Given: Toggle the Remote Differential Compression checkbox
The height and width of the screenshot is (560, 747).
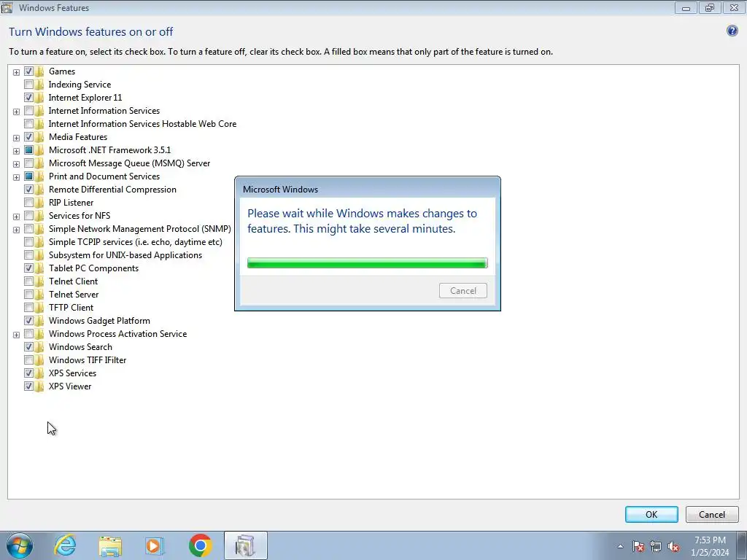Looking at the screenshot, I should pos(28,190).
